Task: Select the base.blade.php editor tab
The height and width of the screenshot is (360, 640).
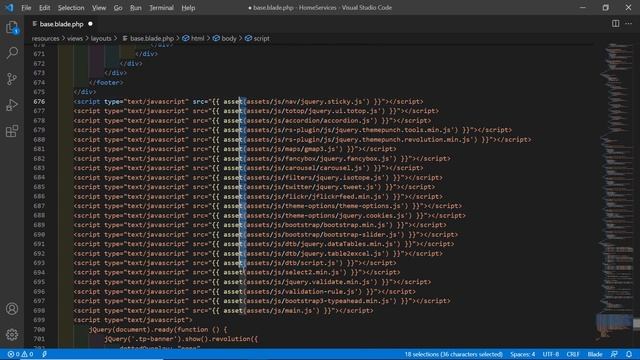Action: click(62, 24)
